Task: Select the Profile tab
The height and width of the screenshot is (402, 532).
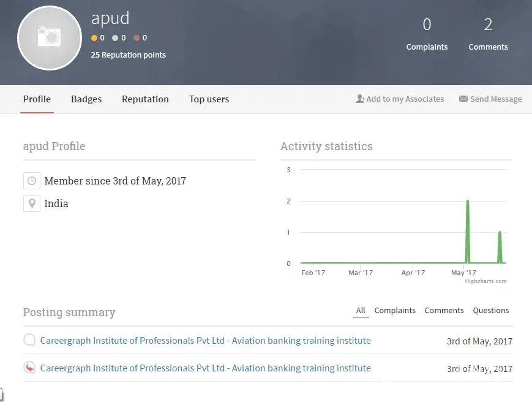Action: coord(37,99)
